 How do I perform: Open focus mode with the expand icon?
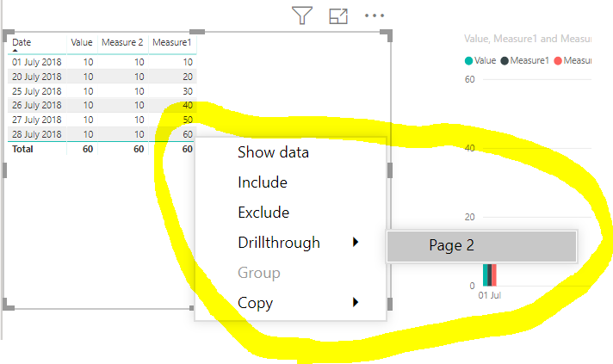[338, 16]
